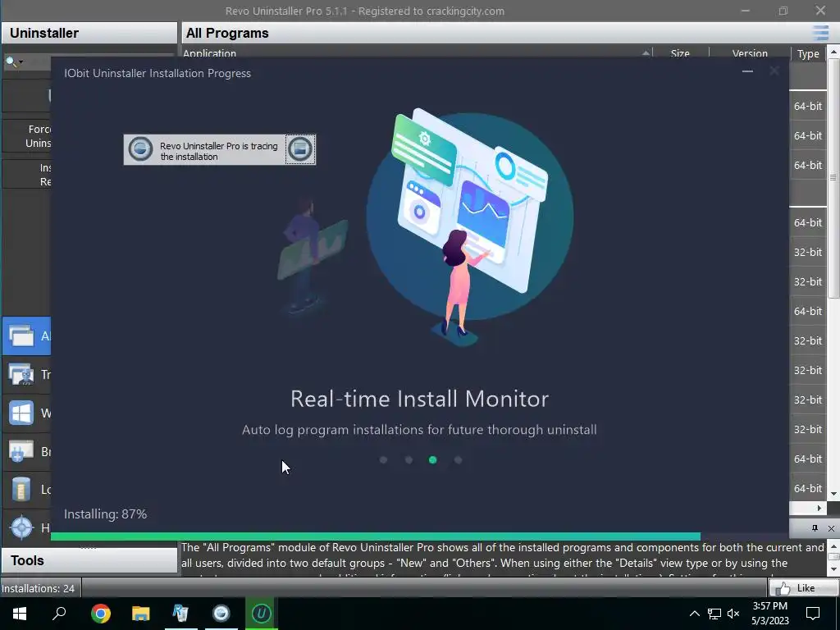The width and height of the screenshot is (840, 630).
Task: Open the Hunter Mode sidebar icon
Action: [x=21, y=527]
